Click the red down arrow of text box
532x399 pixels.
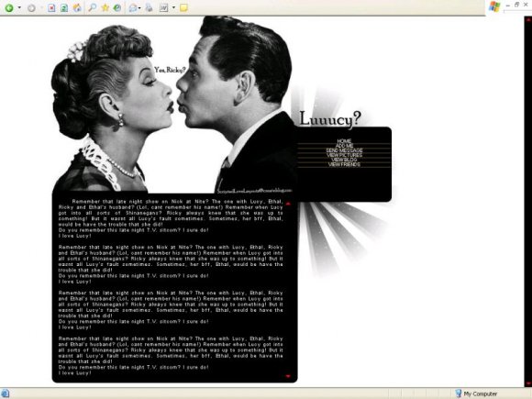pyautogui.click(x=288, y=376)
